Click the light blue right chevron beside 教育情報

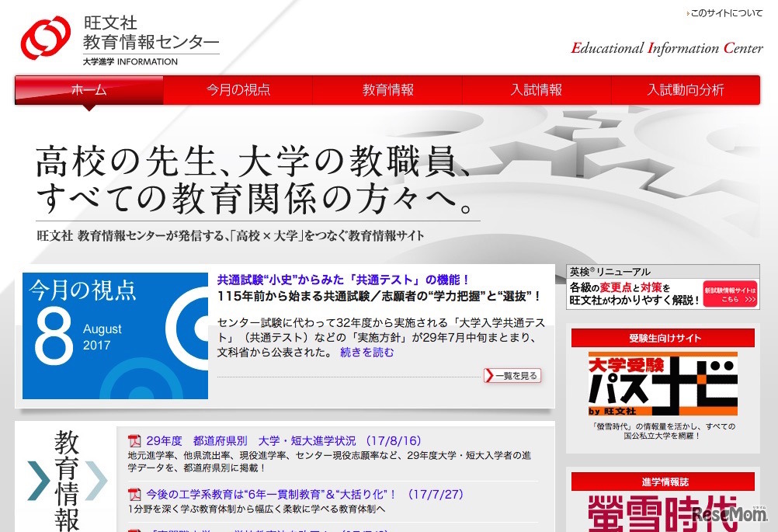tap(96, 481)
